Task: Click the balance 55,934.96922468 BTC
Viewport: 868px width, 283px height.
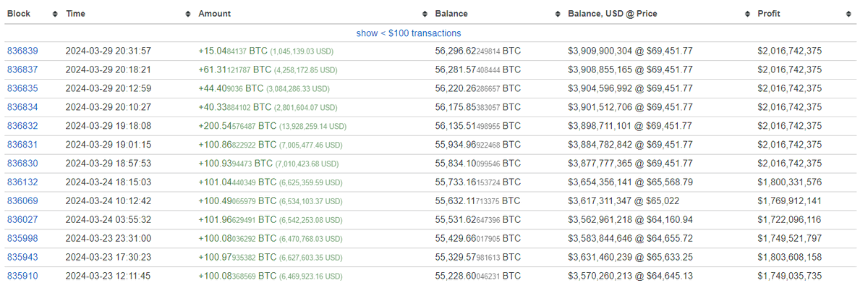Action: click(478, 145)
